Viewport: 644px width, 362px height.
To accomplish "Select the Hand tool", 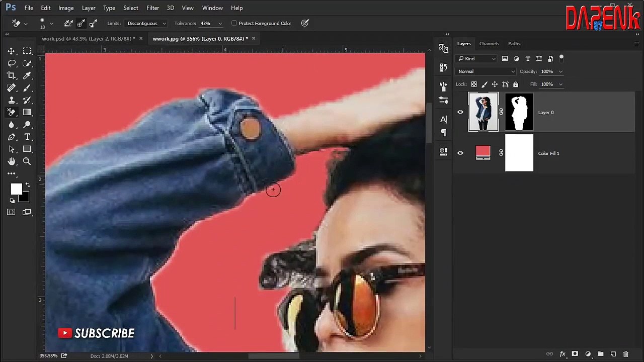I will tap(11, 161).
